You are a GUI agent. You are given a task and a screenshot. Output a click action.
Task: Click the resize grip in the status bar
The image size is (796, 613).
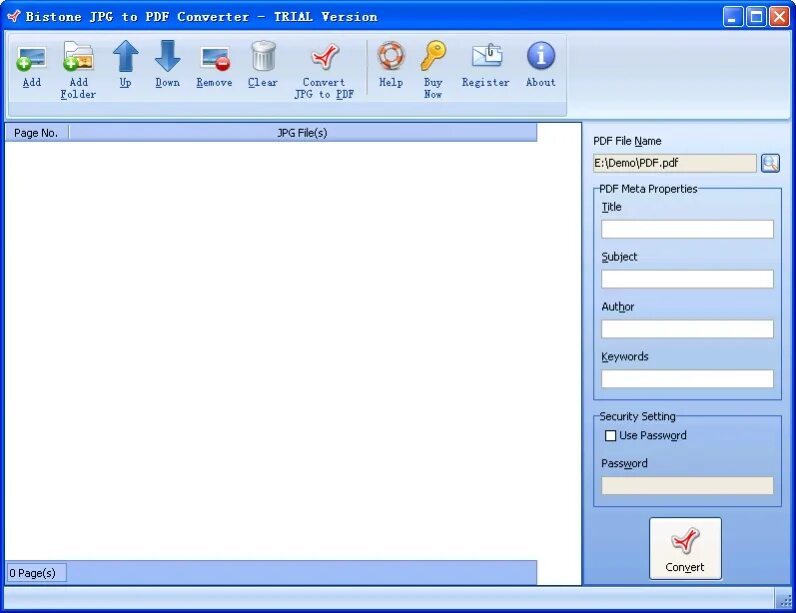point(784,600)
